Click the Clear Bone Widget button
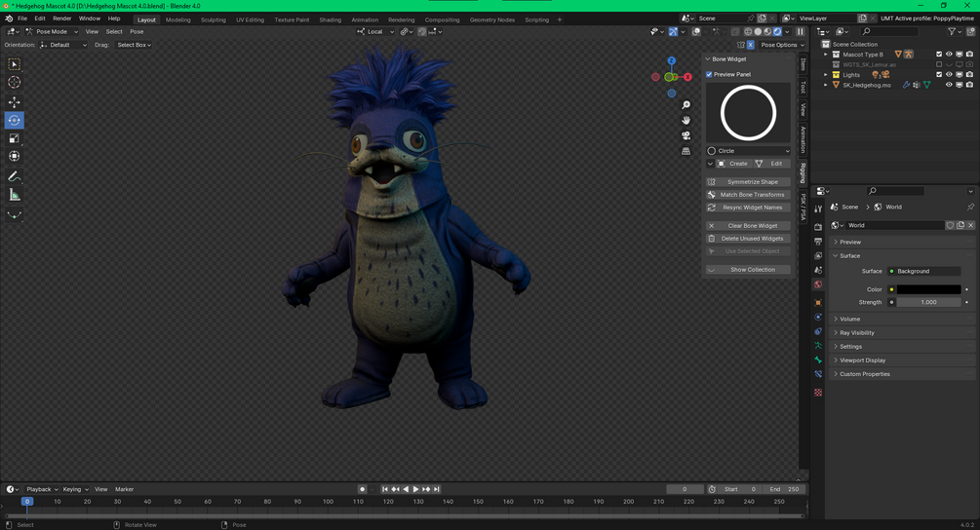This screenshot has height=530, width=980. tap(748, 225)
